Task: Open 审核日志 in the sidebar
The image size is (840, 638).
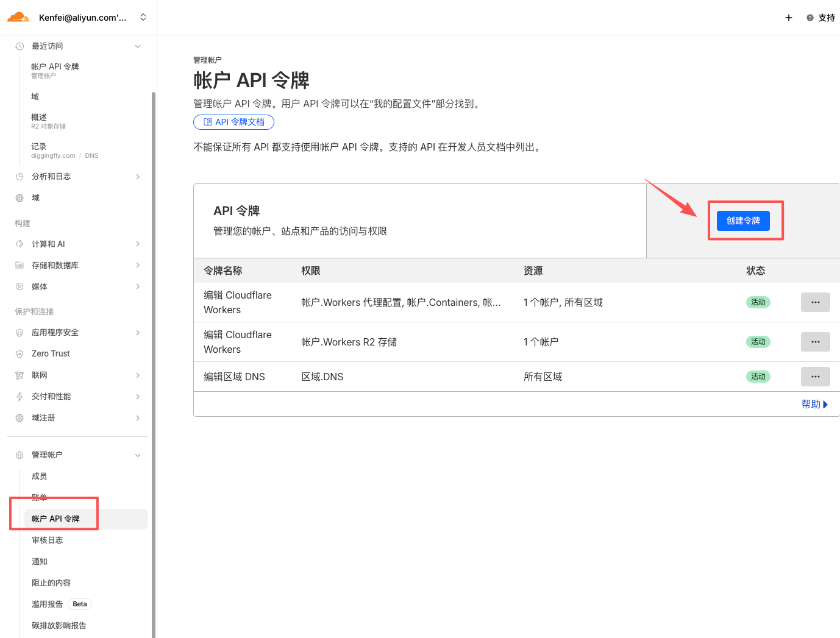Action: 48,541
